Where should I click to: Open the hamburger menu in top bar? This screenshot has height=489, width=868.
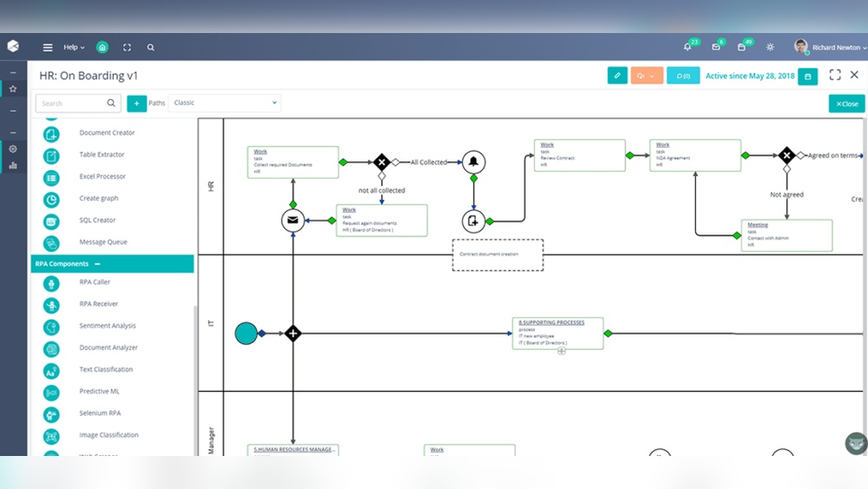click(48, 48)
